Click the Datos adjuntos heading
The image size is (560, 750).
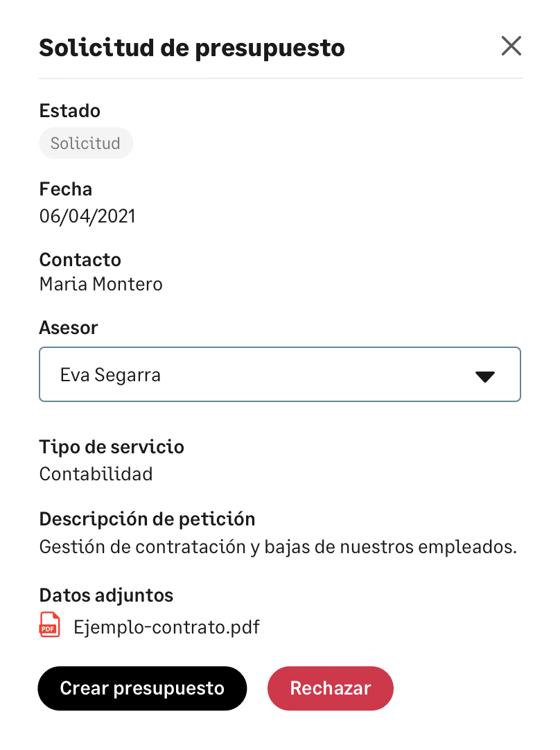pos(106,595)
